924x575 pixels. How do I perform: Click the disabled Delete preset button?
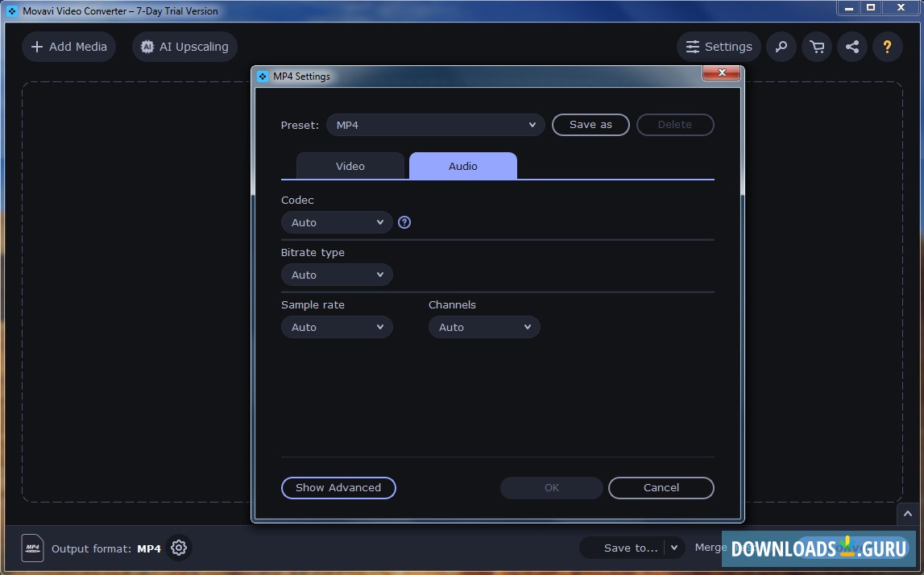click(675, 125)
